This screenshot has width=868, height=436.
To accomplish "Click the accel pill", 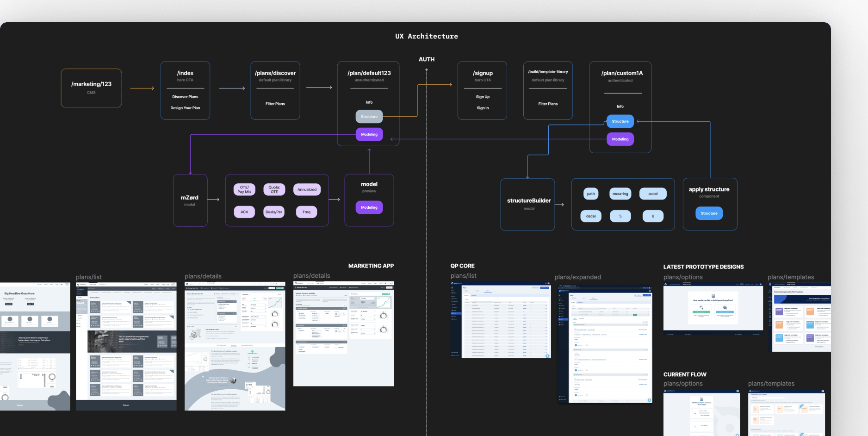I will pos(653,194).
